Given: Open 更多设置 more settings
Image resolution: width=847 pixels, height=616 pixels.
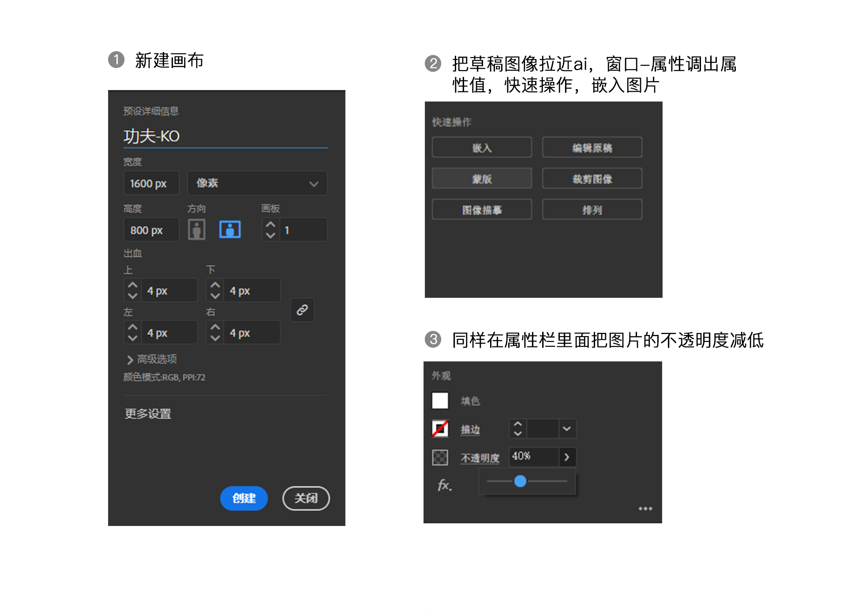Looking at the screenshot, I should point(148,414).
